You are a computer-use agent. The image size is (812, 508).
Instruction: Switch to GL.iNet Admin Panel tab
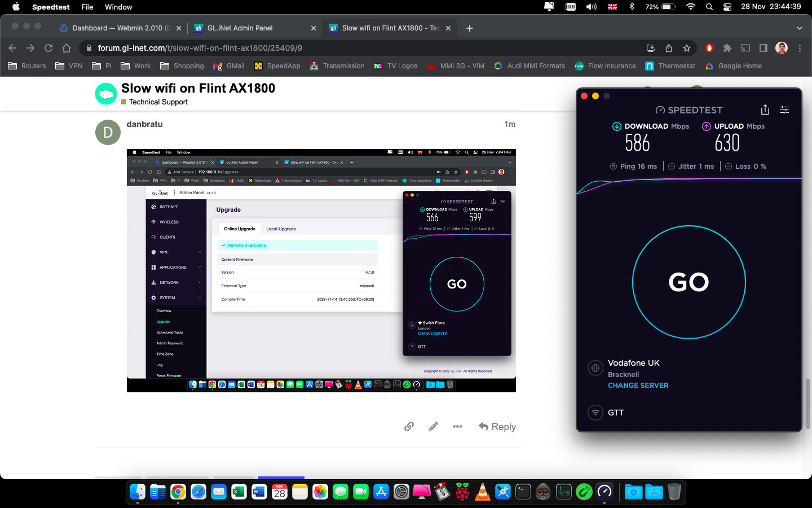254,28
